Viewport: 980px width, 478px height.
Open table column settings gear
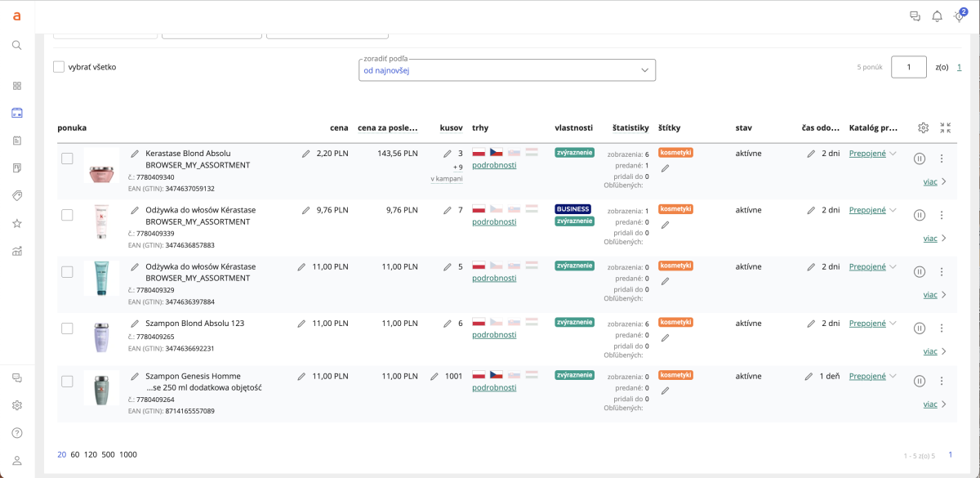click(x=924, y=127)
